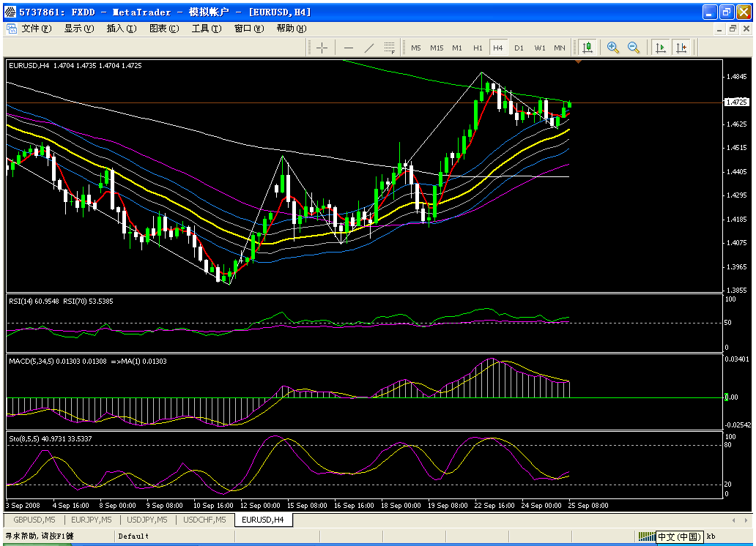Open the 插入(I) menu
This screenshot has width=756, height=546.
click(x=121, y=29)
